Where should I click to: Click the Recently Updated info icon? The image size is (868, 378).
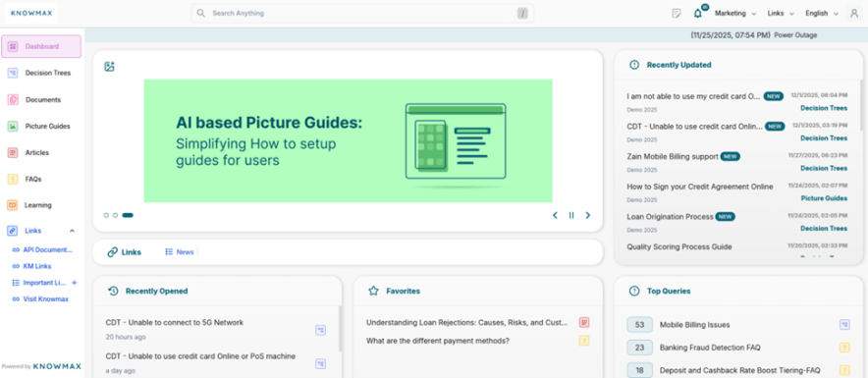634,65
